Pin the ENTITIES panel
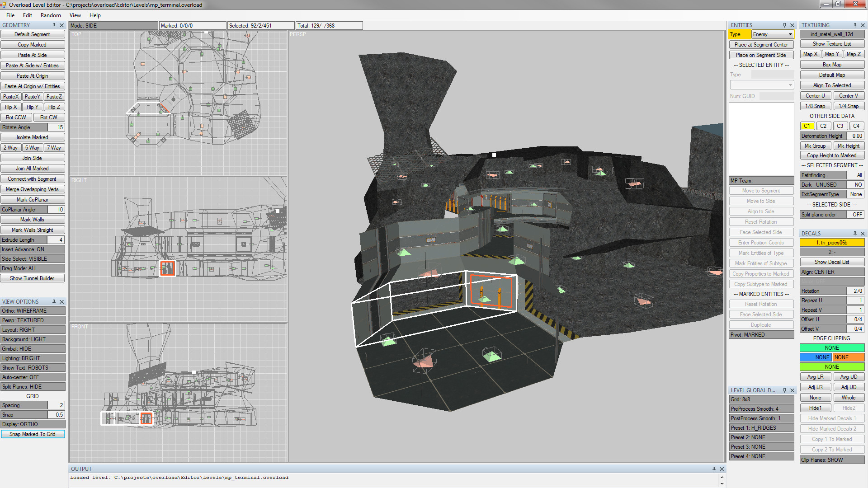The image size is (868, 488). click(785, 25)
